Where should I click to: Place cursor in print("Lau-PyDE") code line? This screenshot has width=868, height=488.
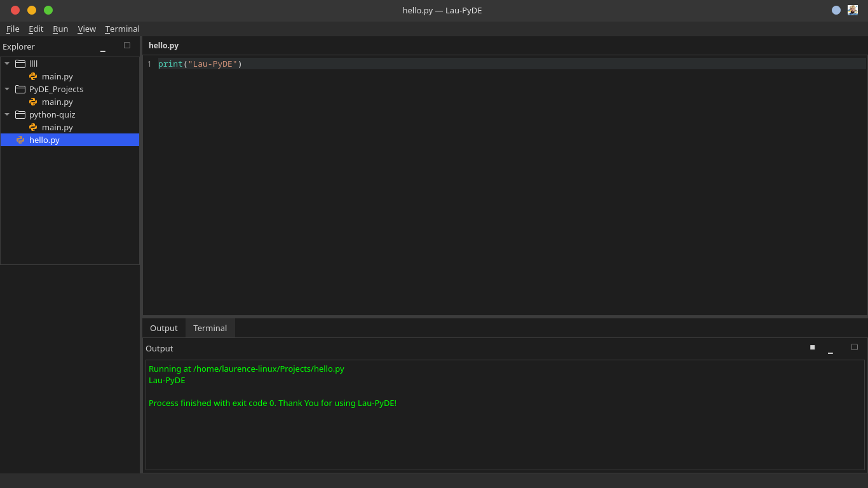click(200, 64)
